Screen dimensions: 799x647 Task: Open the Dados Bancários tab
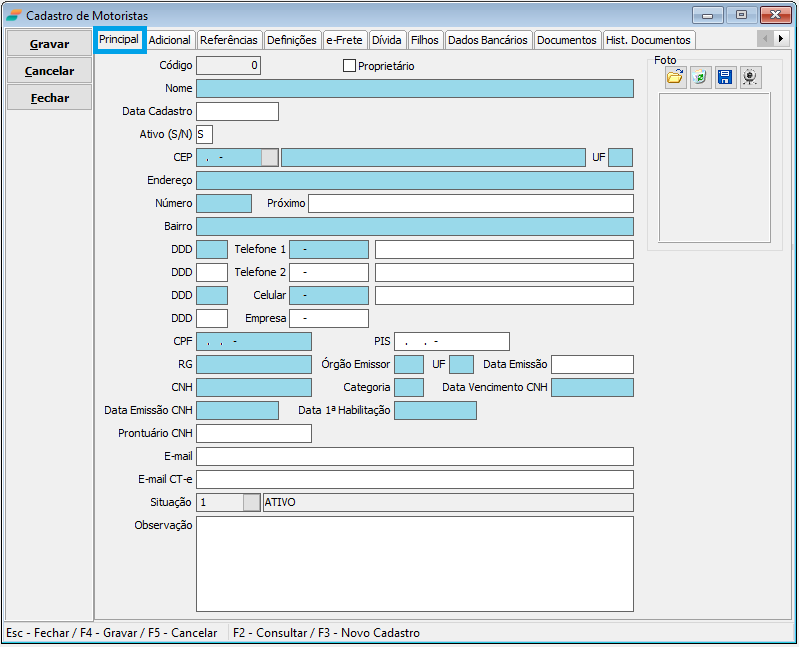(x=487, y=40)
